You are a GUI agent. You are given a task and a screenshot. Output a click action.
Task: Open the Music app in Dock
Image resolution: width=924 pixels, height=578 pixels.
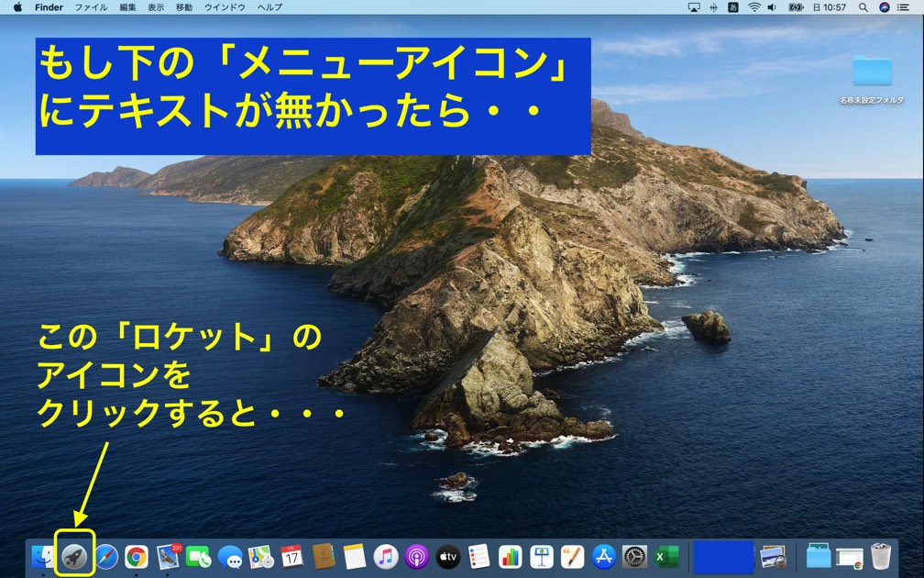386,556
